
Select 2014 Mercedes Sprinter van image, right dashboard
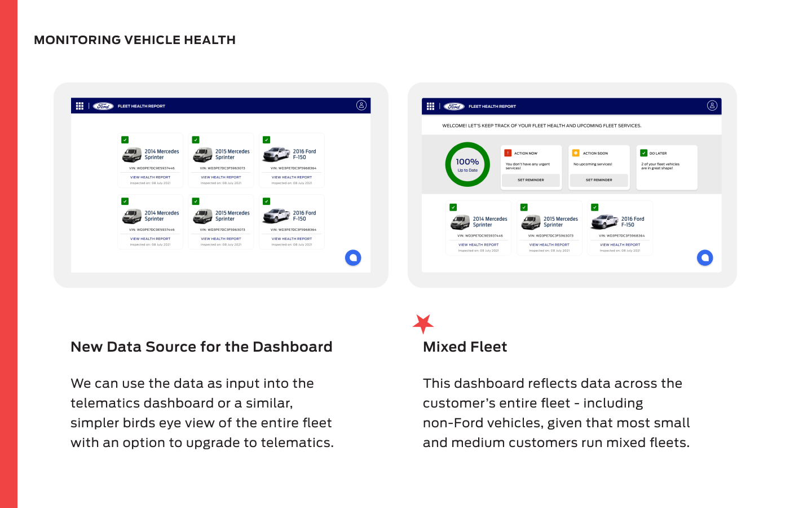(460, 222)
